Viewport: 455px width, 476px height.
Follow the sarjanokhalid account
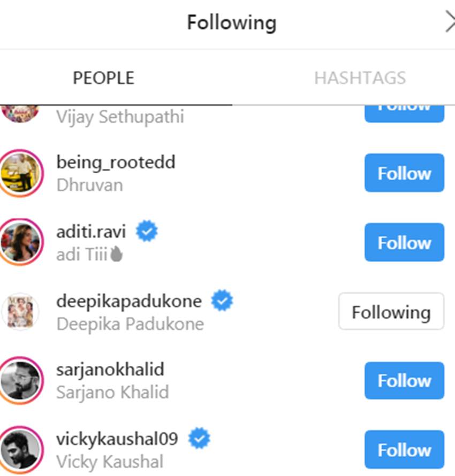(404, 381)
